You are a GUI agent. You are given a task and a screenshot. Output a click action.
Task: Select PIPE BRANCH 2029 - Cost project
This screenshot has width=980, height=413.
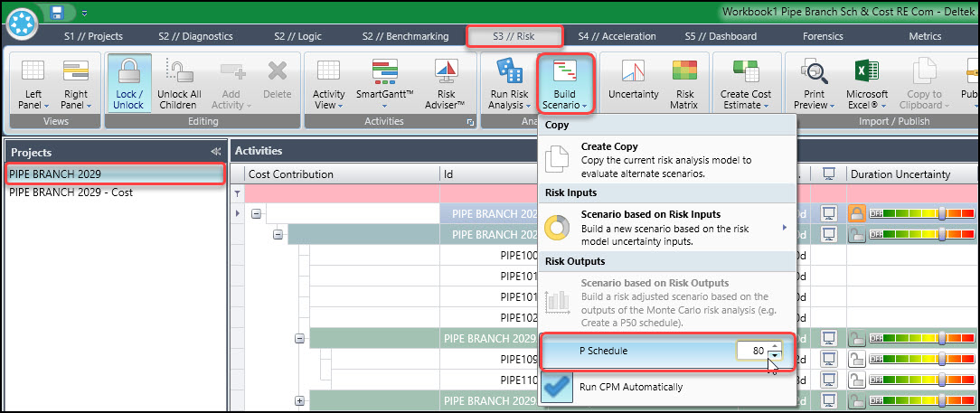point(71,192)
